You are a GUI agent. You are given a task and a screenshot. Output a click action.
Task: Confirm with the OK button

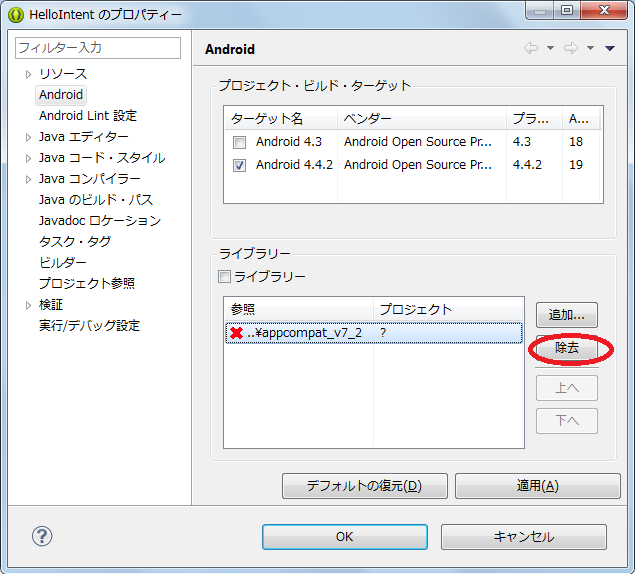pyautogui.click(x=345, y=537)
